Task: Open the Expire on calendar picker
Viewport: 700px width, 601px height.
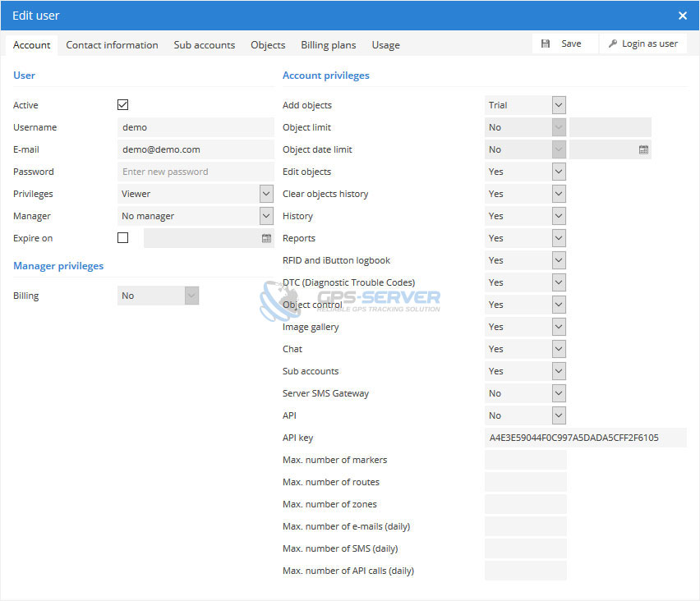Action: coord(266,238)
